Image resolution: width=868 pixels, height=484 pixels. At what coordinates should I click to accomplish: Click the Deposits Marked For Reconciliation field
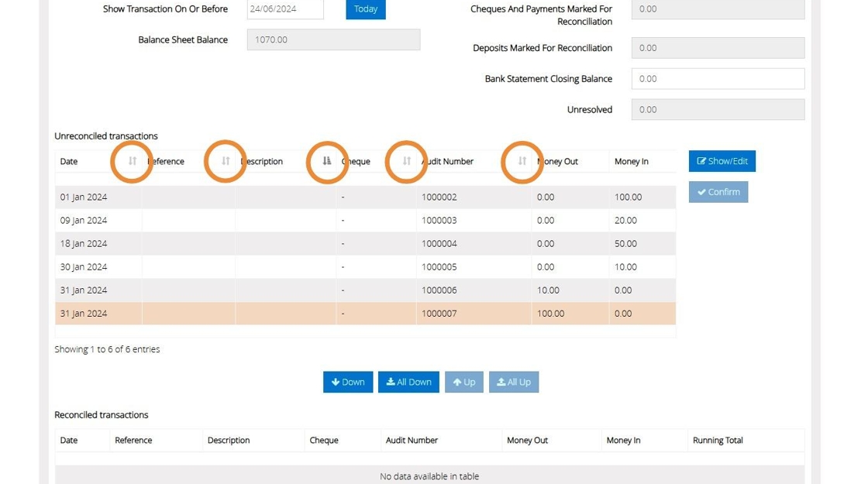(x=718, y=48)
